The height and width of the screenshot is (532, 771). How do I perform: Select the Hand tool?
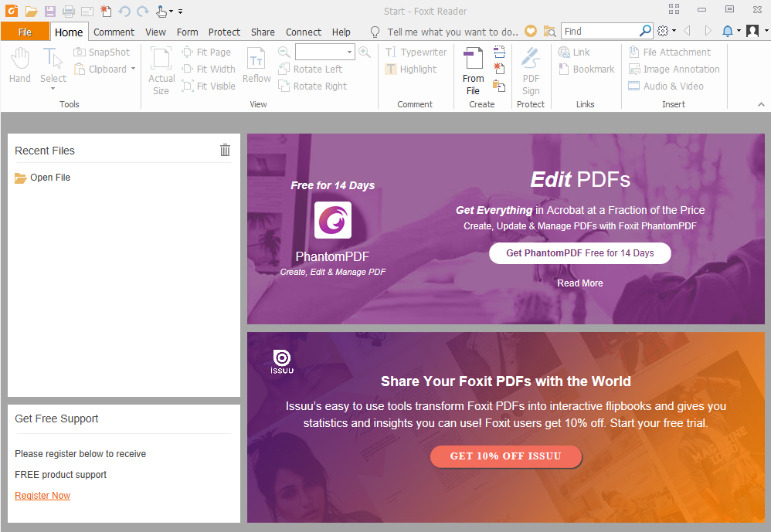tap(19, 66)
